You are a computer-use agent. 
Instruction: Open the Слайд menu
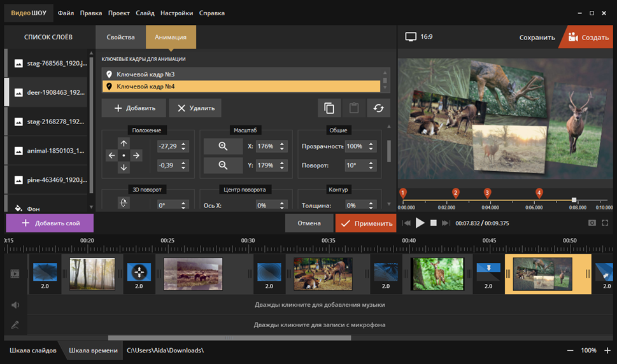[x=145, y=13]
